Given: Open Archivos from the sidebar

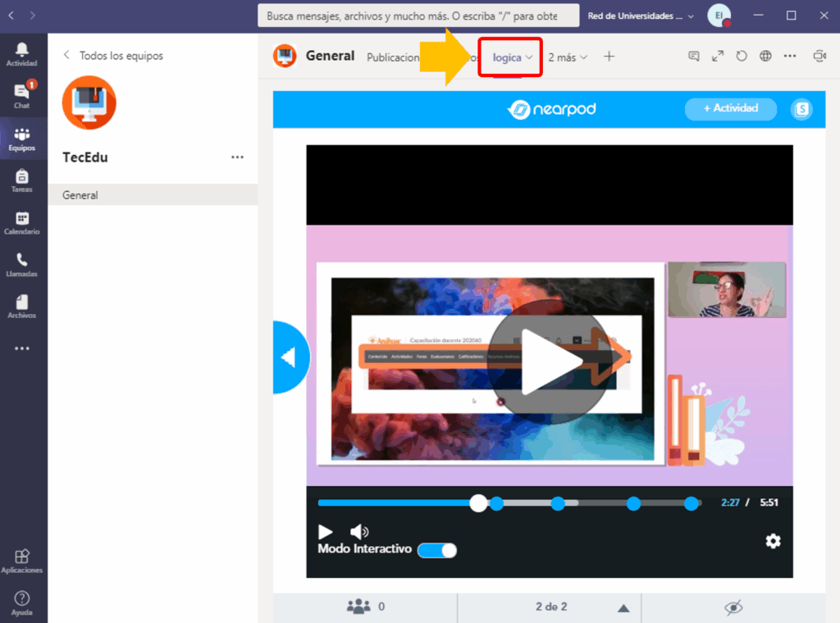Looking at the screenshot, I should click(21, 307).
